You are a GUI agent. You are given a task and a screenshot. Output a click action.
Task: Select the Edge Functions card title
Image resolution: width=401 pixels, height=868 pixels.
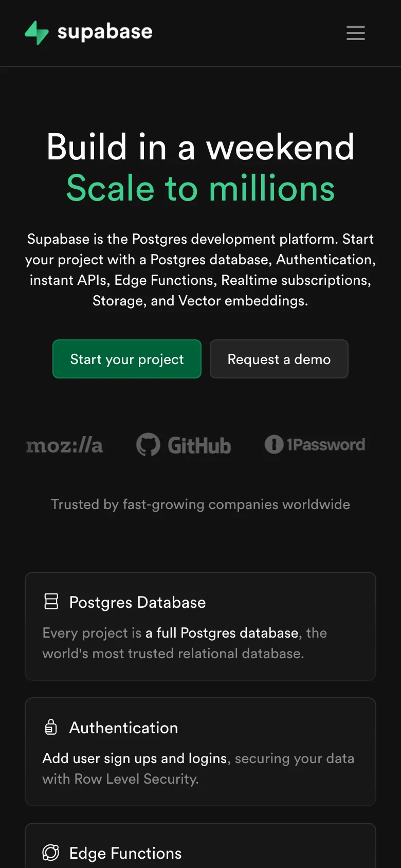click(x=125, y=853)
